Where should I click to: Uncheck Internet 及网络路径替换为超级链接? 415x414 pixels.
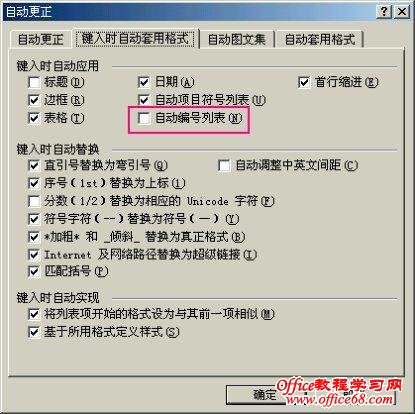[x=34, y=255]
